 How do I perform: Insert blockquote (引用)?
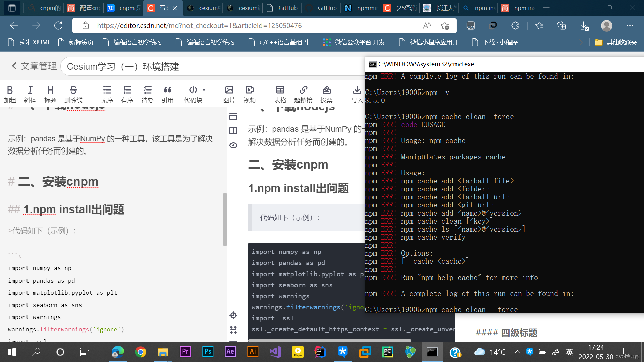click(x=167, y=94)
